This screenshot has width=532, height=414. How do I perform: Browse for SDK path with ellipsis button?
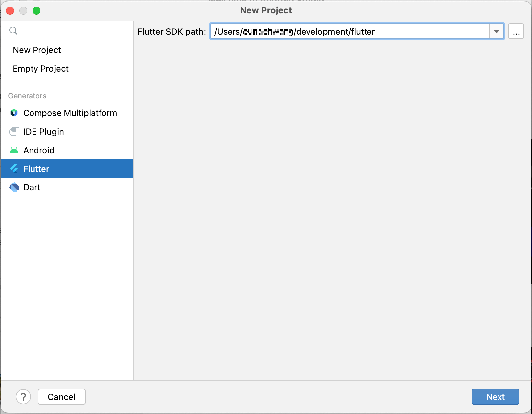pyautogui.click(x=516, y=32)
